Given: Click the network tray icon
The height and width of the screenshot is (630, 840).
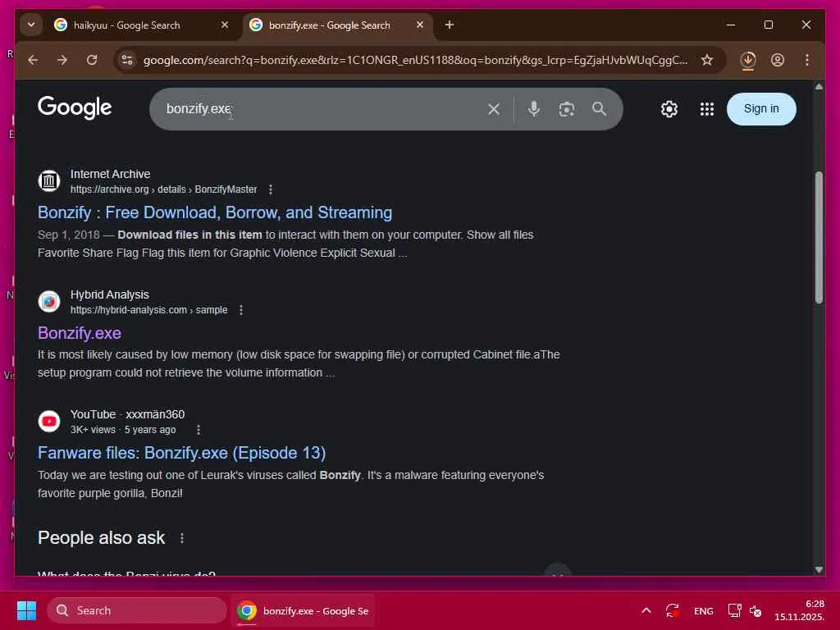Looking at the screenshot, I should coord(734,610).
